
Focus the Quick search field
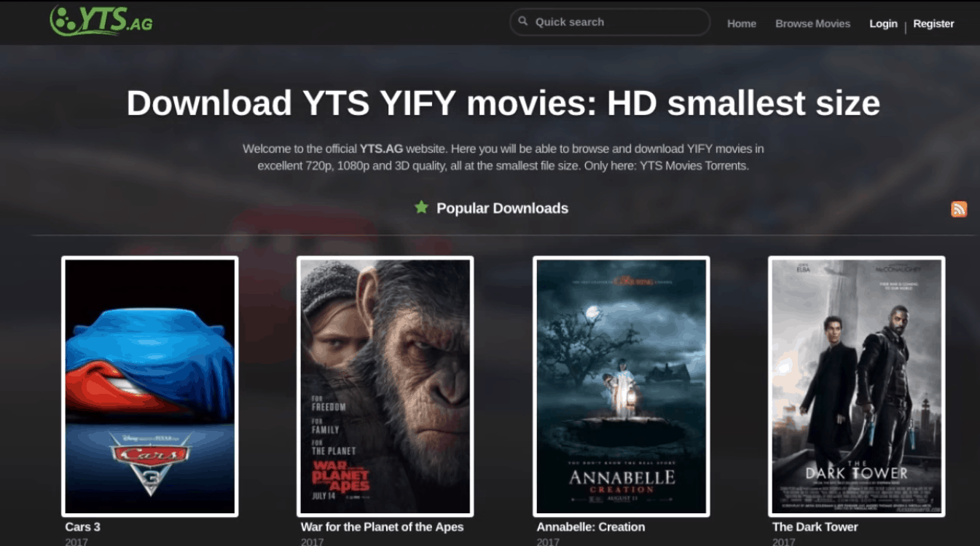(610, 22)
